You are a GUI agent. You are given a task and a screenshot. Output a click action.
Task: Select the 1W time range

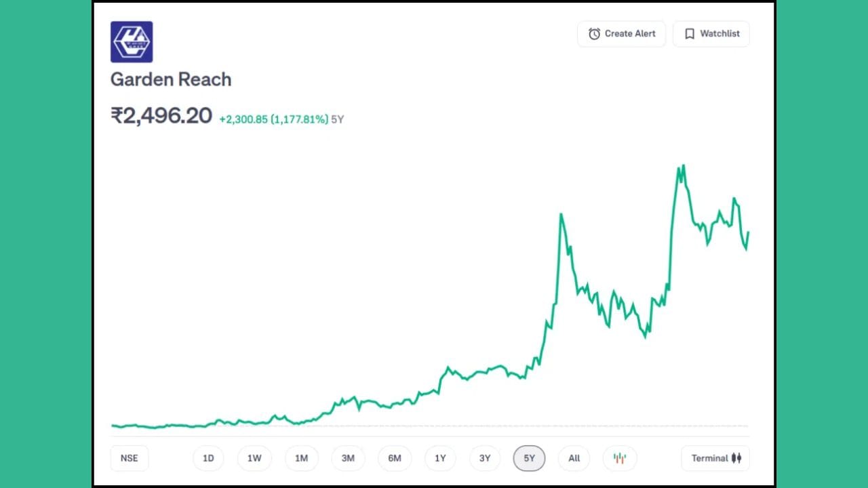pos(254,458)
